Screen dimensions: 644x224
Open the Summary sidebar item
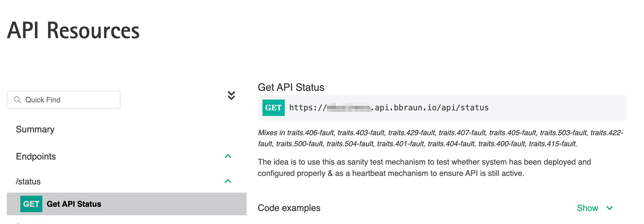35,129
